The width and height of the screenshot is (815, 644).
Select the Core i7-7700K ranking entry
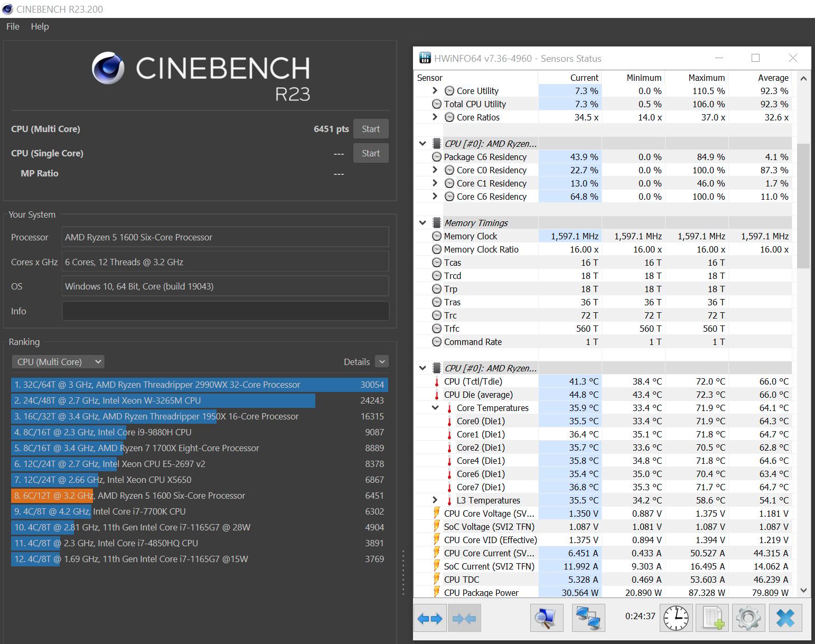pyautogui.click(x=200, y=511)
